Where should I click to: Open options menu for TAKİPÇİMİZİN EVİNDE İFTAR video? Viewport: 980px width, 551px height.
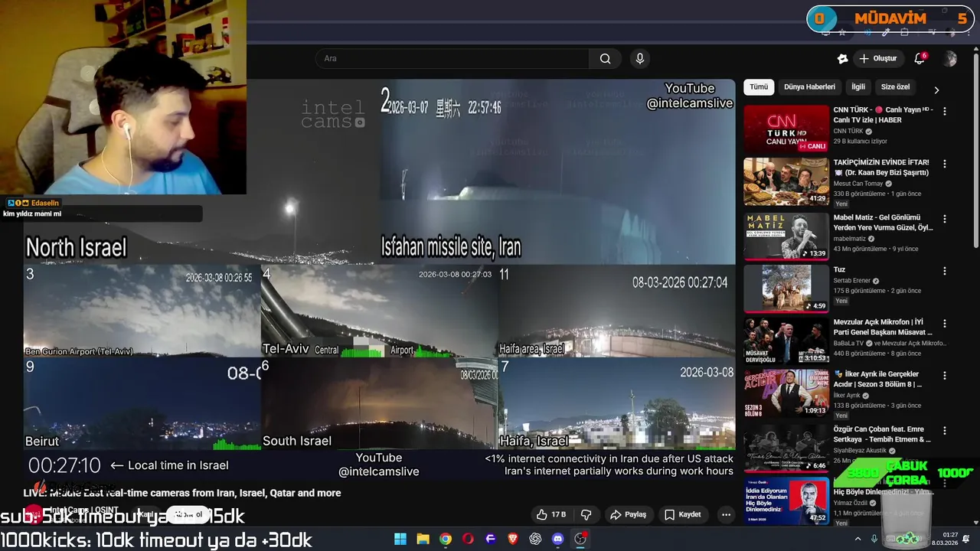coord(944,164)
